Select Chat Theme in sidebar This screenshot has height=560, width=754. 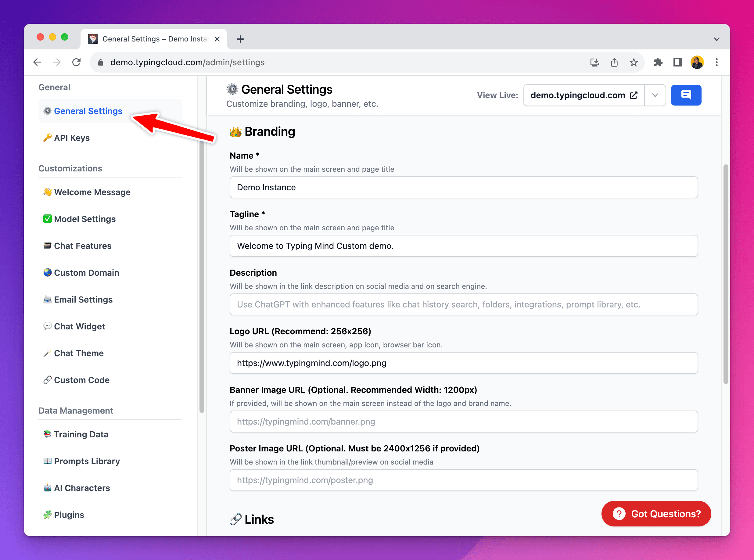[79, 353]
